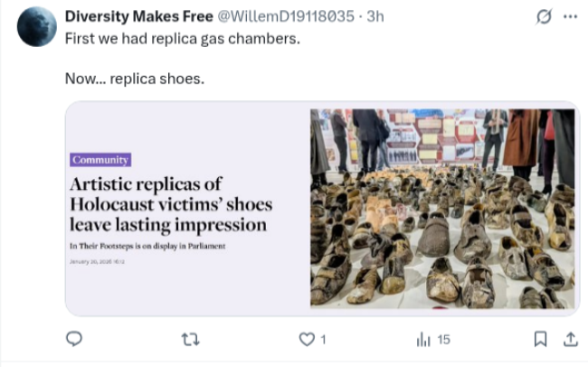588x367 pixels.
Task: Open the shoes photo in the card
Action: [441, 209]
